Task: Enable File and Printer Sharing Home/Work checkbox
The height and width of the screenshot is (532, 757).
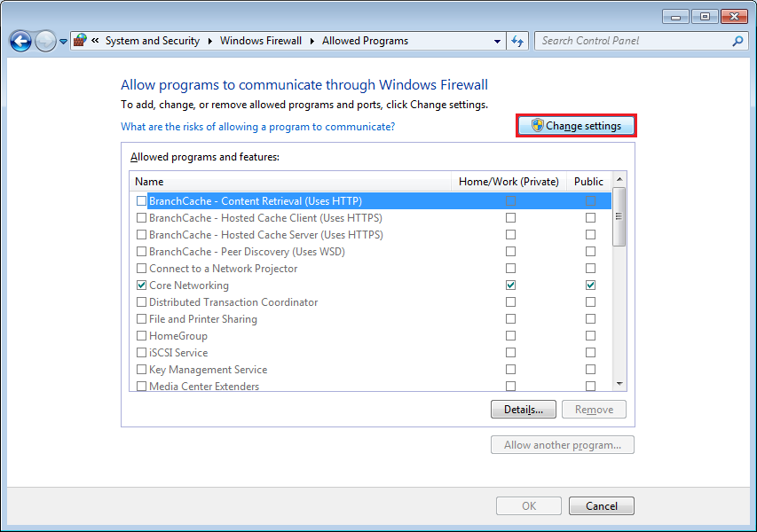Action: point(510,319)
